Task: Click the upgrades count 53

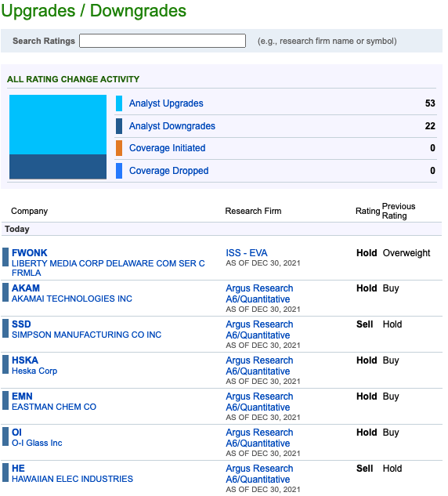Action: click(x=430, y=103)
